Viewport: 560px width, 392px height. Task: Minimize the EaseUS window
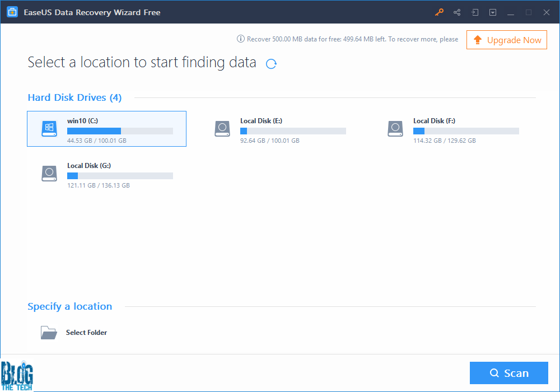(x=510, y=12)
